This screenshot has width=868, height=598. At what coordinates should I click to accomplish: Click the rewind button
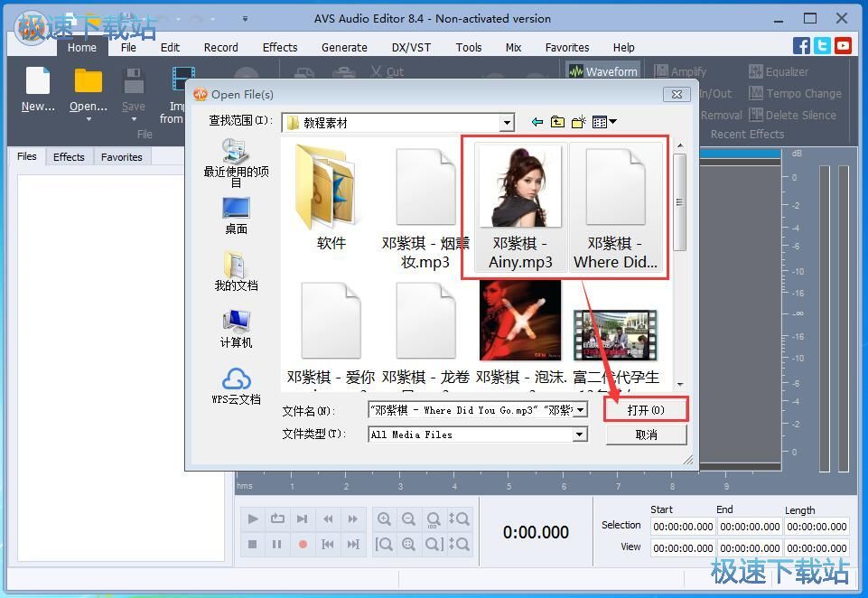pyautogui.click(x=328, y=519)
